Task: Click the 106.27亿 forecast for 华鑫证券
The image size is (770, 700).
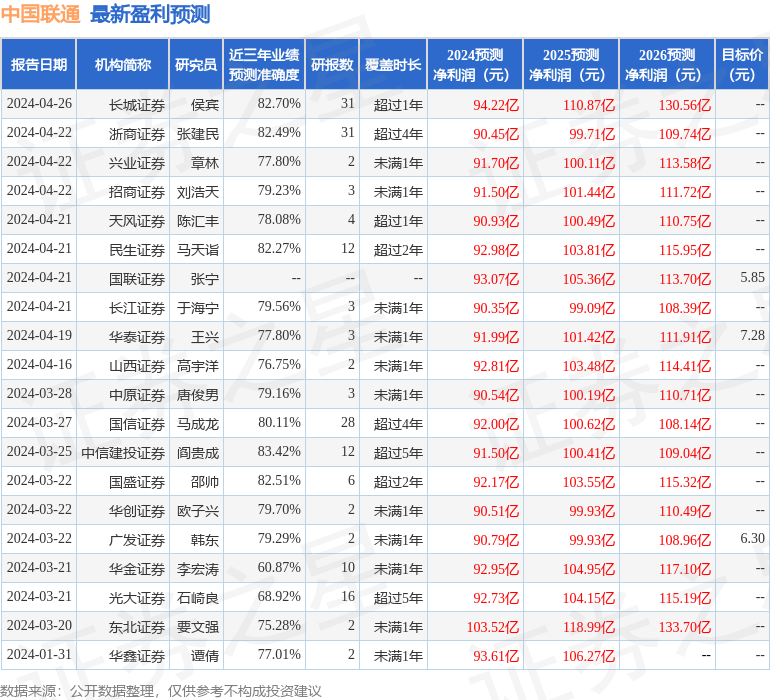Action: [x=589, y=656]
